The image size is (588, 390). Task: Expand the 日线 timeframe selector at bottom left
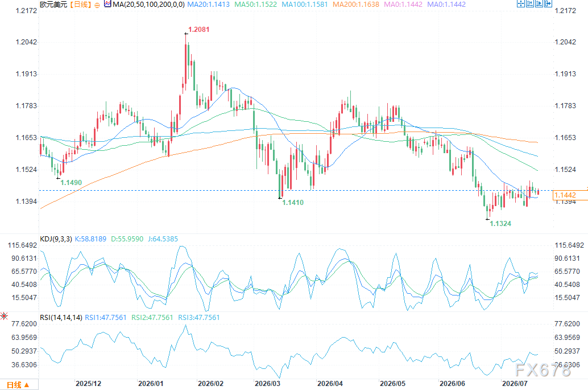click(x=18, y=385)
